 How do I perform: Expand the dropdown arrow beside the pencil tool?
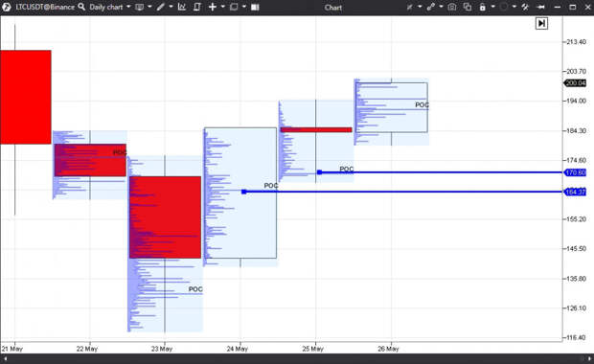point(171,7)
